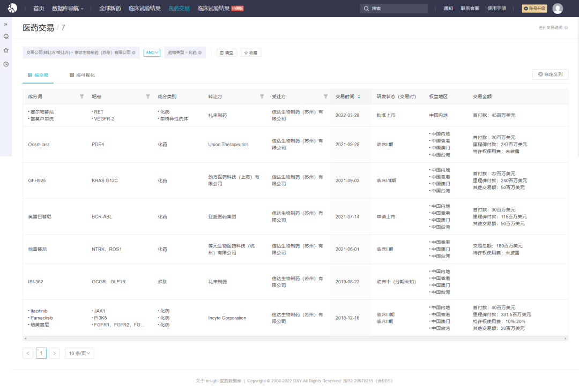Open the user avatar menu
The width and height of the screenshot is (579, 392).
558,9
